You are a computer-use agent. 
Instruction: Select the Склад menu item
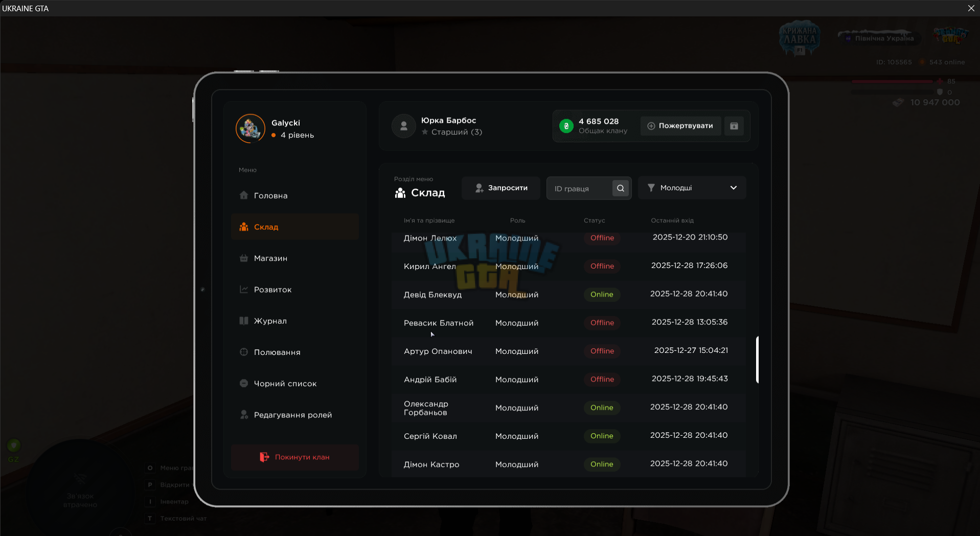coord(294,227)
